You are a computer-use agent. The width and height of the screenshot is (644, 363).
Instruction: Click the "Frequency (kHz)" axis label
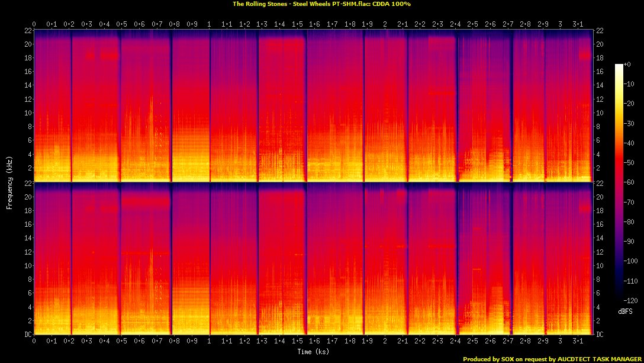9,183
